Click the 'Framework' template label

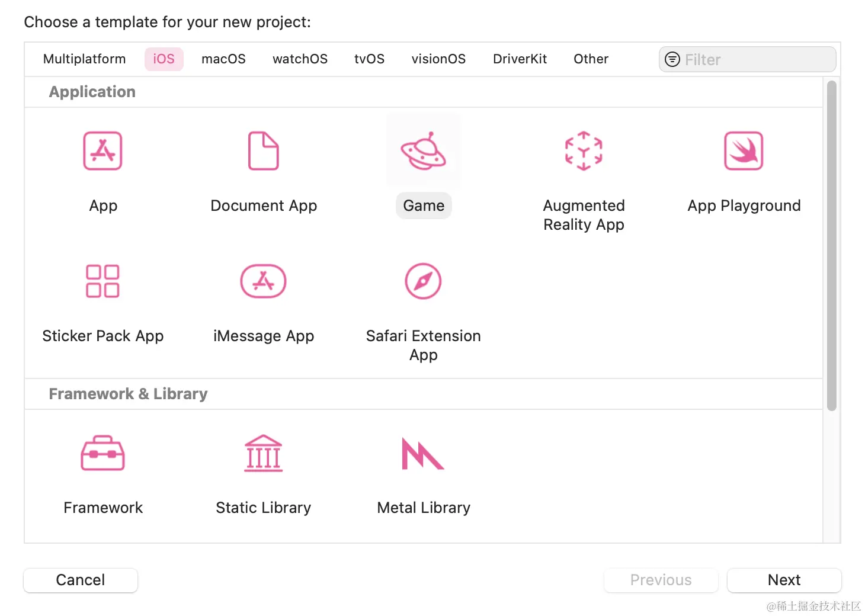click(103, 508)
